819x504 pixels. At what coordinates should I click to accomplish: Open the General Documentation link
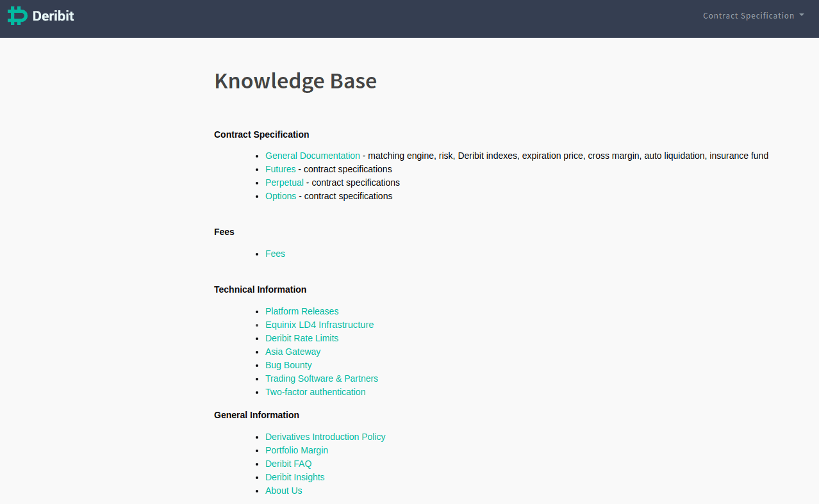[x=313, y=156]
